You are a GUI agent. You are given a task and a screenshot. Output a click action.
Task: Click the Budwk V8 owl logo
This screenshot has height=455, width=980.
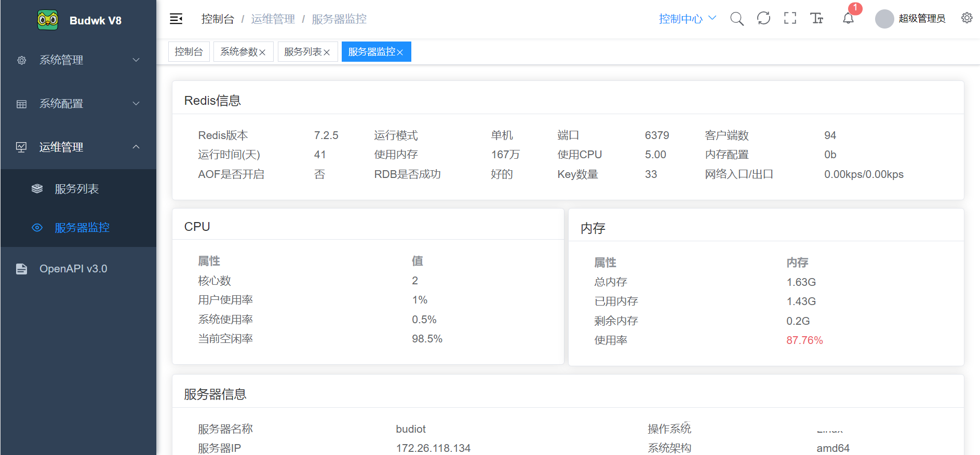[x=48, y=20]
